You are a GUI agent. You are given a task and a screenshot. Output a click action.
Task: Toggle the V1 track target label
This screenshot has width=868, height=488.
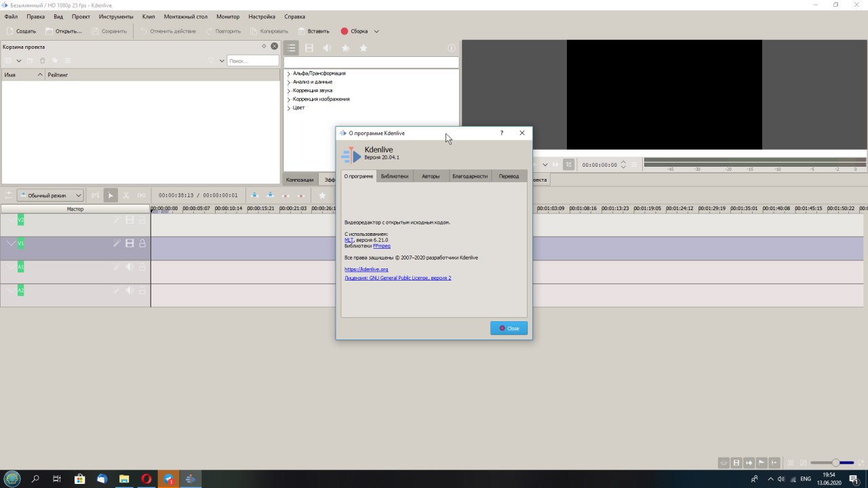click(x=20, y=243)
